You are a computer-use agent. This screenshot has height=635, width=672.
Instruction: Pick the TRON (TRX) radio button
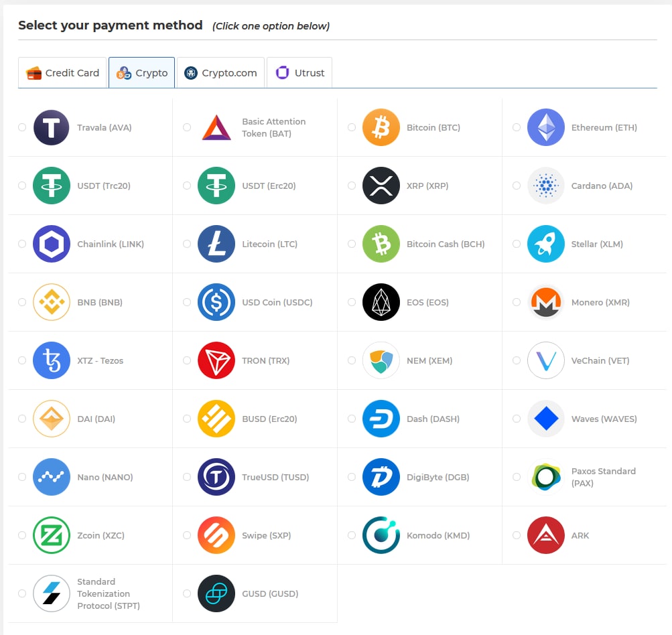[187, 361]
